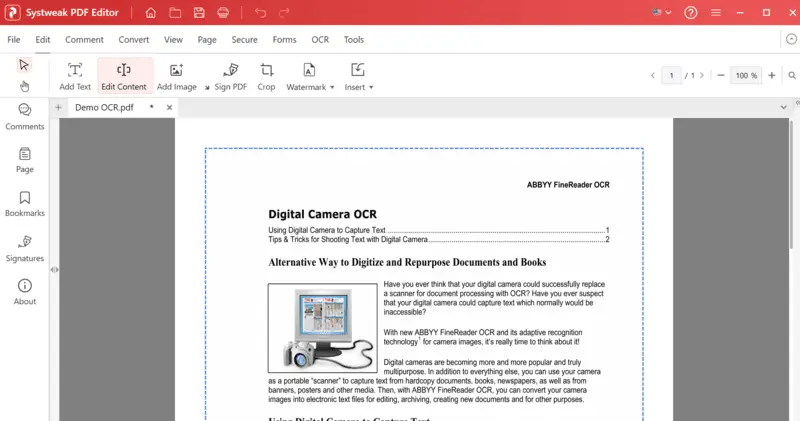Open the File menu
The height and width of the screenshot is (421, 800).
(x=14, y=39)
